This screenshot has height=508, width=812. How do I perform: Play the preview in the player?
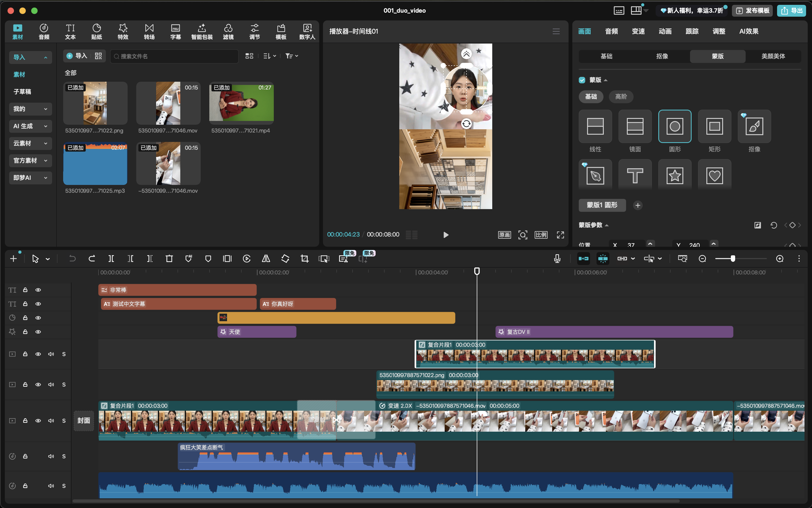tap(445, 235)
